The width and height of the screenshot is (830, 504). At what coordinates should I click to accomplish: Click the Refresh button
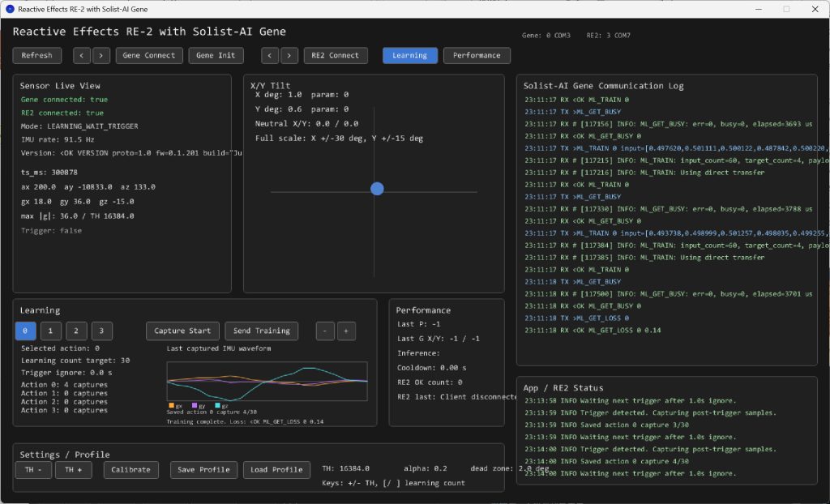(37, 56)
